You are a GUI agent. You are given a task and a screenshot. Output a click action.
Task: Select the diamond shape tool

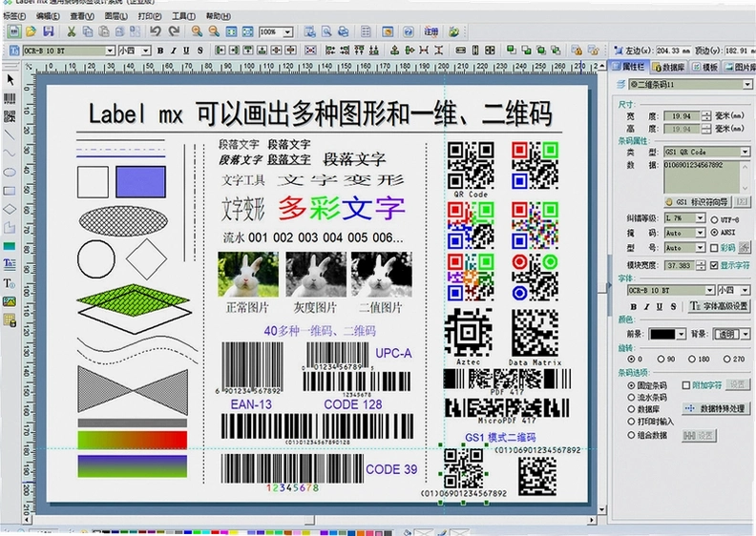(x=10, y=209)
